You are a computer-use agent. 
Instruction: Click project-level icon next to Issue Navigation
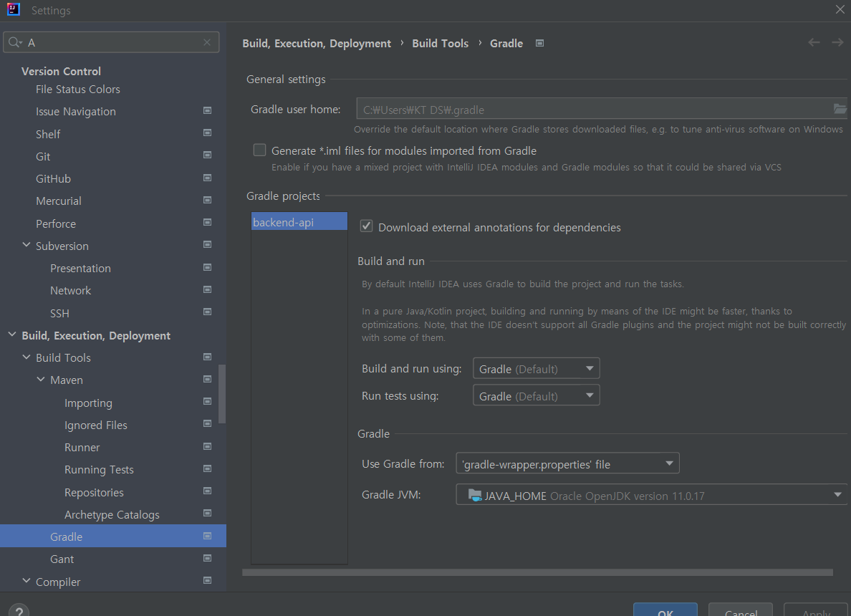[x=207, y=111]
